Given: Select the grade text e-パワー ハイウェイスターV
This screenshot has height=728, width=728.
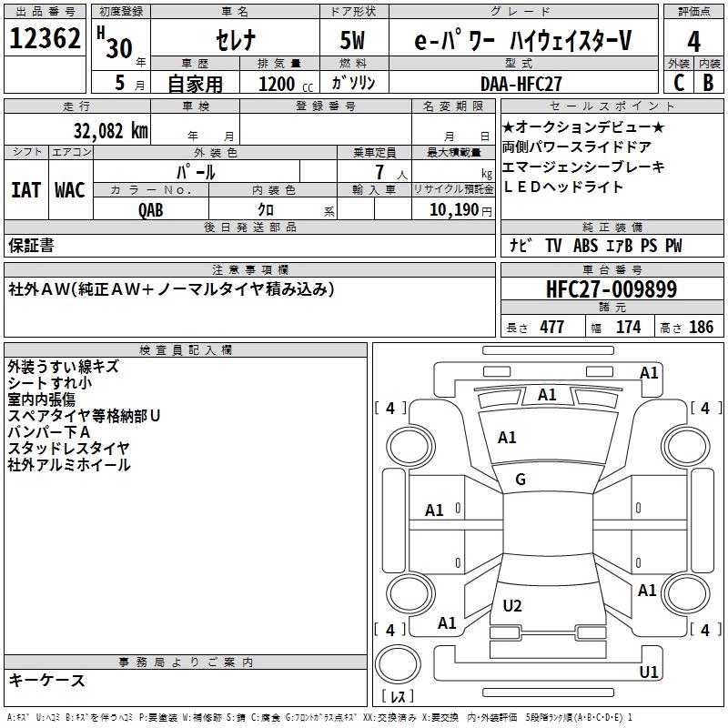Looking at the screenshot, I should pyautogui.click(x=521, y=42).
